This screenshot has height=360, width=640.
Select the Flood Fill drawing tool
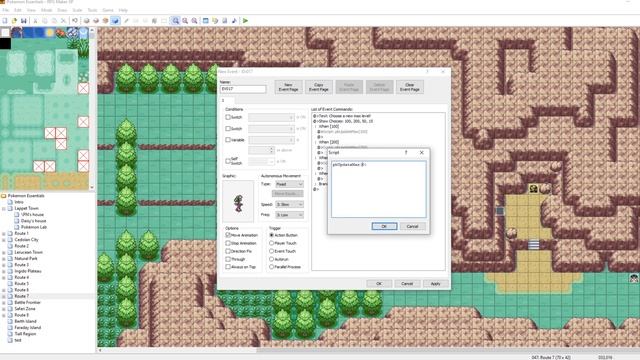tap(154, 20)
